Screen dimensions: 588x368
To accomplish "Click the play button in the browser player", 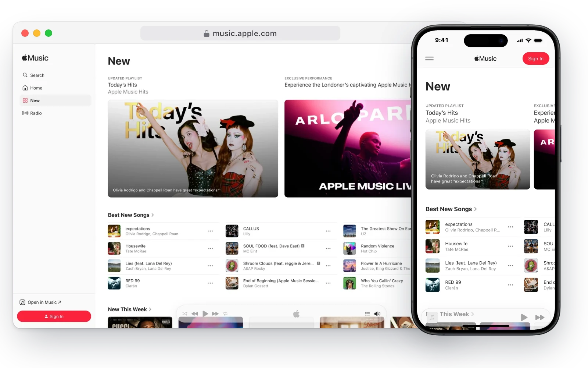I will coord(205,314).
